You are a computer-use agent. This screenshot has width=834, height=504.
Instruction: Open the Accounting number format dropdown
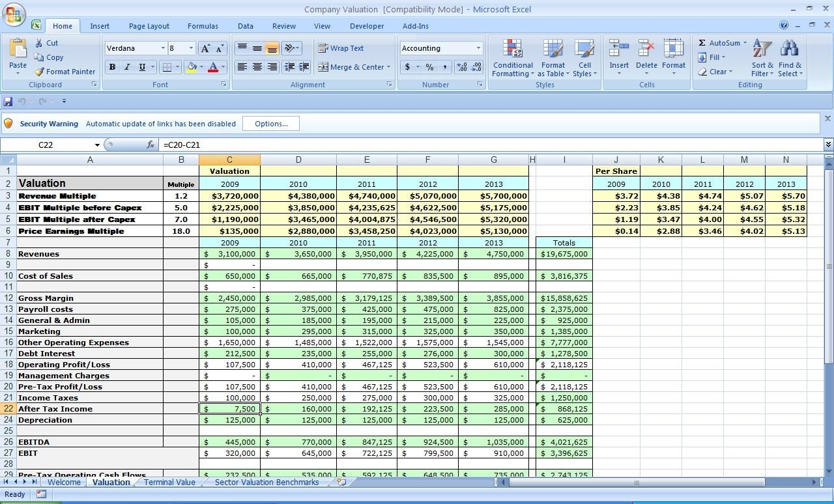tap(478, 48)
